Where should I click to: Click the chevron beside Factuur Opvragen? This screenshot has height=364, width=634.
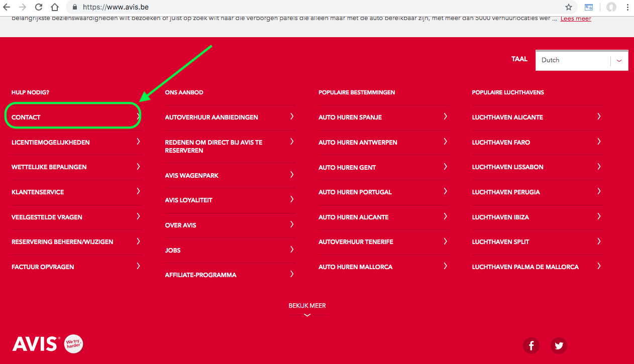coord(138,266)
